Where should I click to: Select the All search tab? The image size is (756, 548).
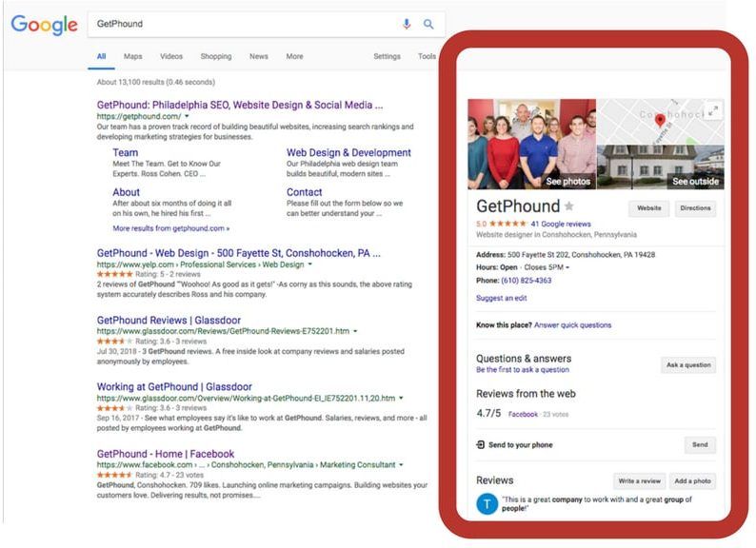coord(101,56)
